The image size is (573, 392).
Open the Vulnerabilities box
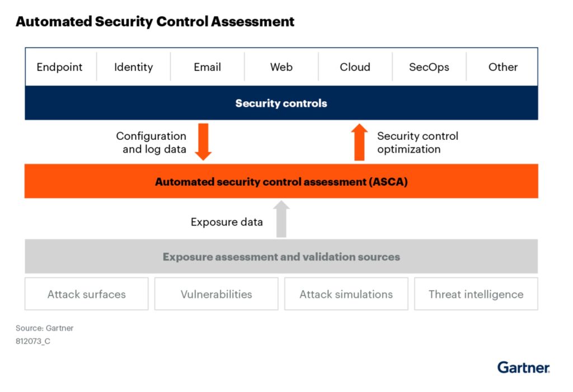tap(216, 294)
